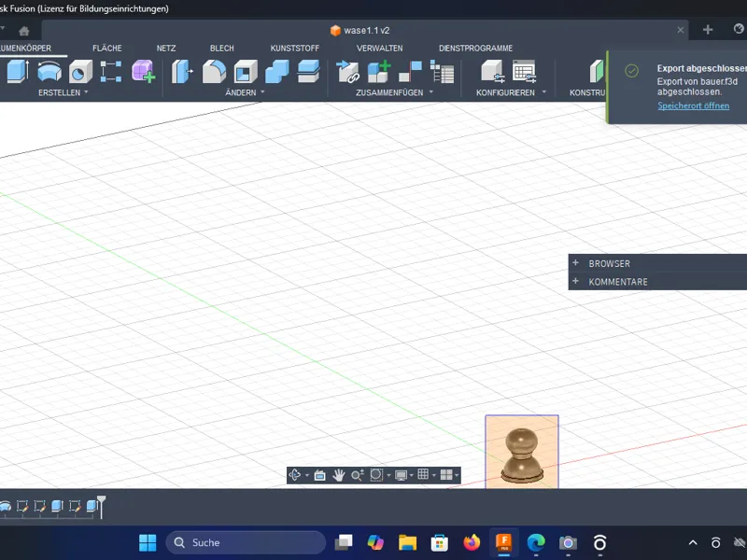Select the Shell tool icon
This screenshot has width=747, height=560.
coord(246,72)
